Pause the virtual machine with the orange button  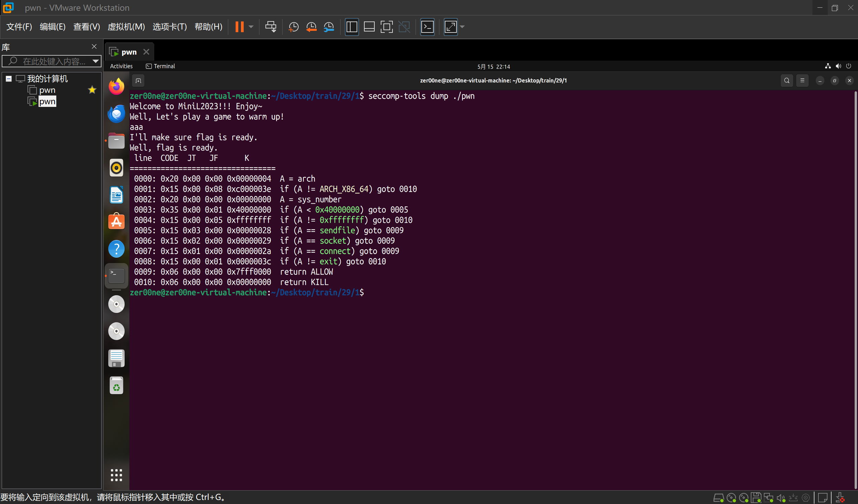pyautogui.click(x=239, y=26)
